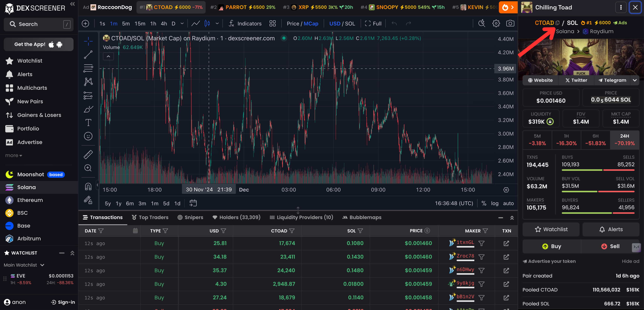
Task: Switch to Holders tab
Action: (x=236, y=217)
